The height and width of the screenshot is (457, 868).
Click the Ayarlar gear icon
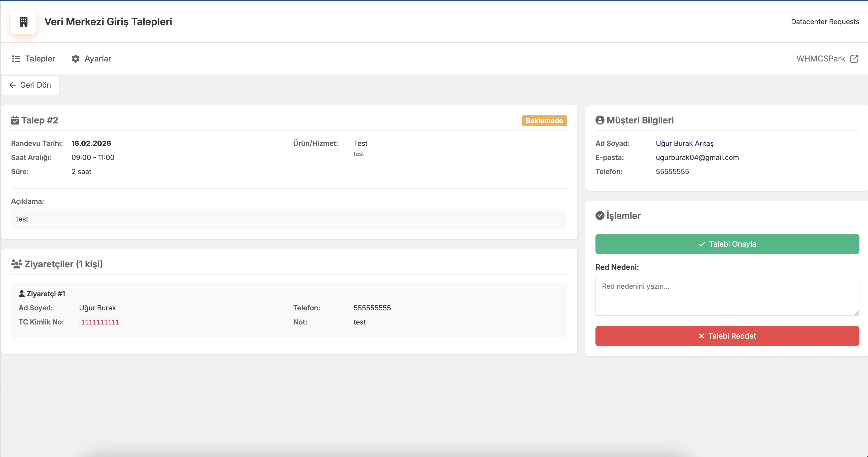(x=76, y=59)
